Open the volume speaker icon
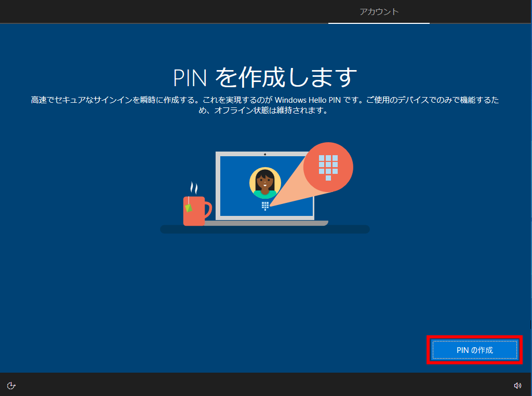This screenshot has width=532, height=396. [517, 386]
